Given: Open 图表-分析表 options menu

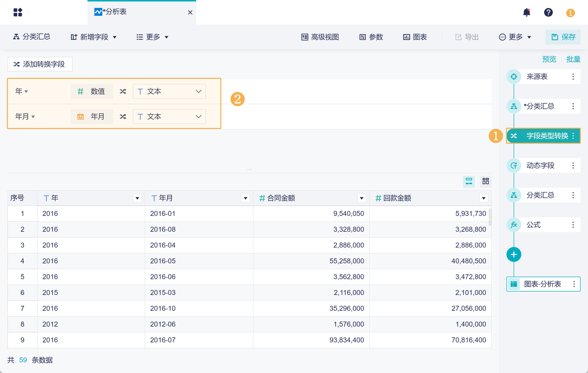Looking at the screenshot, I should 574,284.
